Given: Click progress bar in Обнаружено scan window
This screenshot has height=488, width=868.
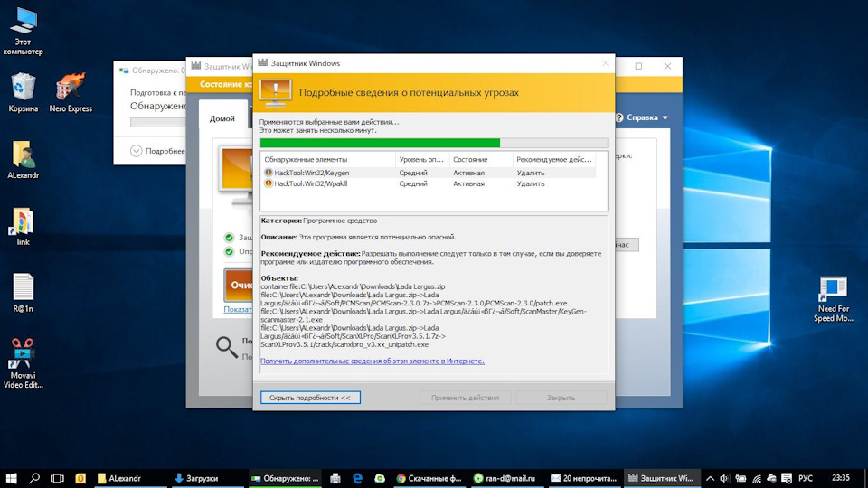Looking at the screenshot, I should (157, 122).
